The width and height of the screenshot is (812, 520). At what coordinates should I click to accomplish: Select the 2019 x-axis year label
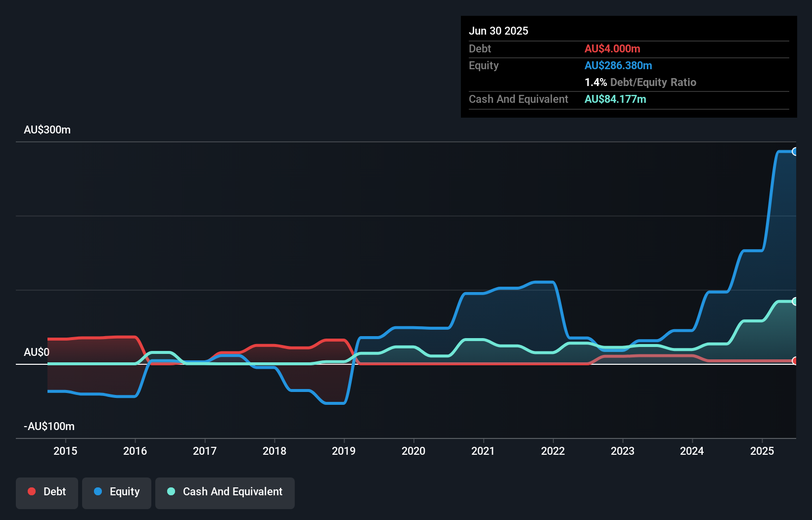point(344,451)
